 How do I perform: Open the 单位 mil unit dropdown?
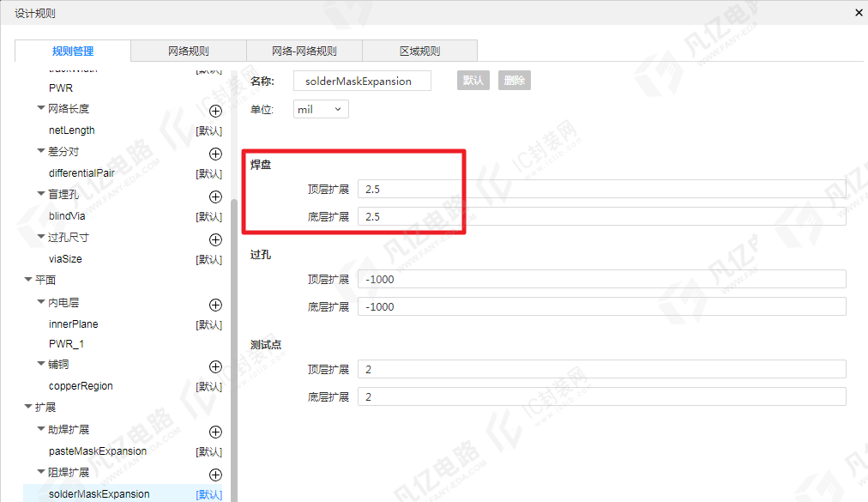pos(321,109)
